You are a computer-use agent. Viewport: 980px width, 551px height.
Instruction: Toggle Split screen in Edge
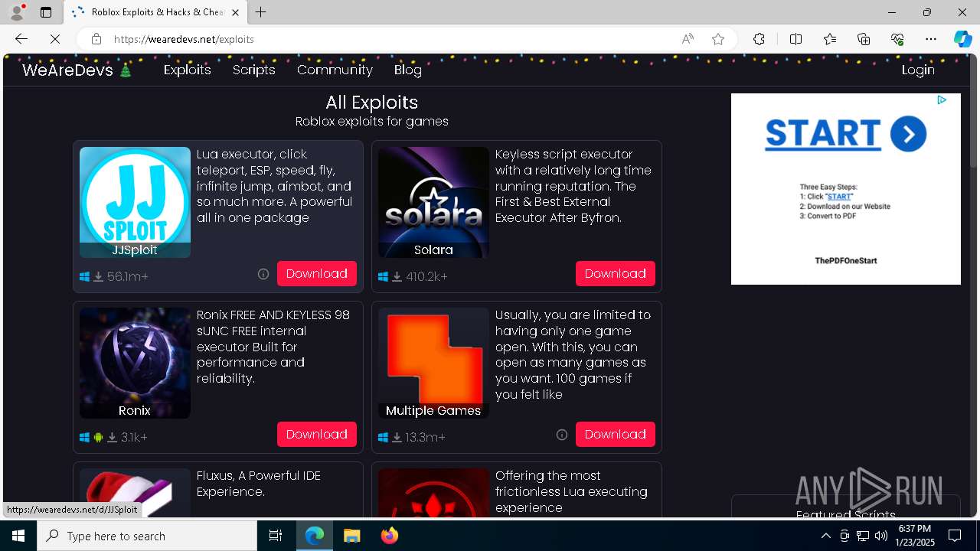[795, 39]
